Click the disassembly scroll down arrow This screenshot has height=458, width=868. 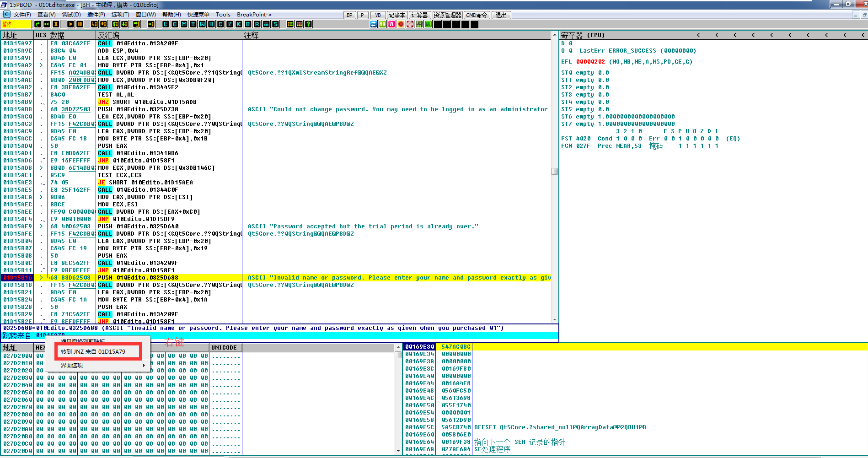click(x=555, y=320)
